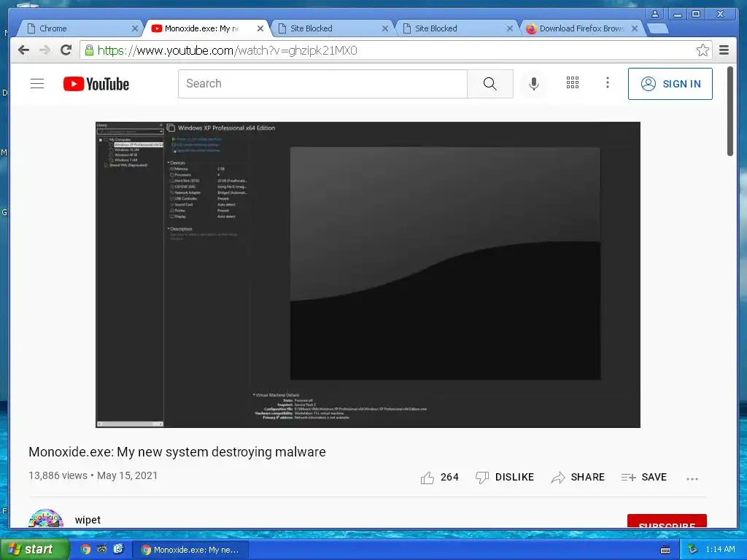Click the DISLIKE thumbs down button

coord(505,477)
